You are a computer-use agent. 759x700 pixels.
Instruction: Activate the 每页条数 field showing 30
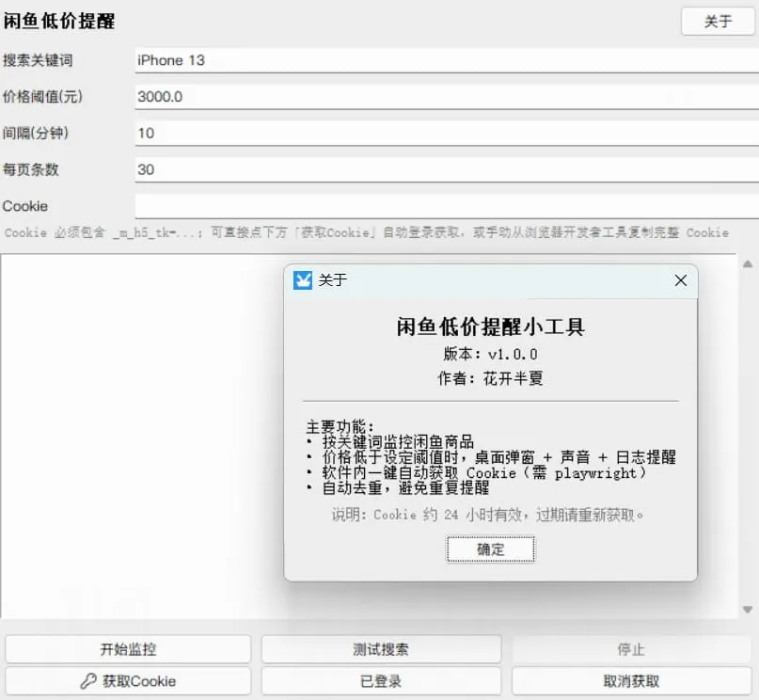click(447, 170)
